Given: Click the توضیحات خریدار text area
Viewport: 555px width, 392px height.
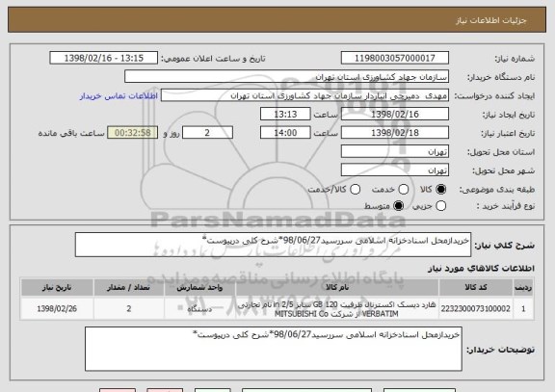Looking at the screenshot, I should click(274, 349).
